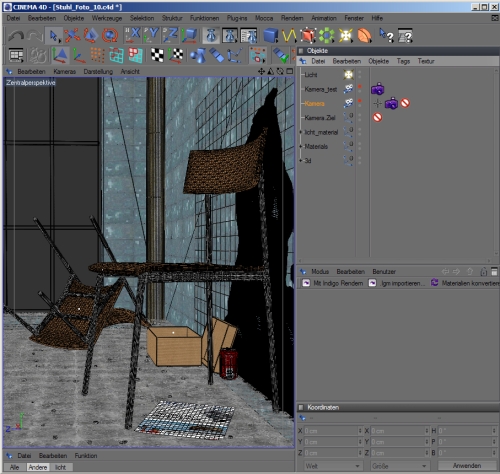Select the Texture Axis mode icon

coord(176,55)
